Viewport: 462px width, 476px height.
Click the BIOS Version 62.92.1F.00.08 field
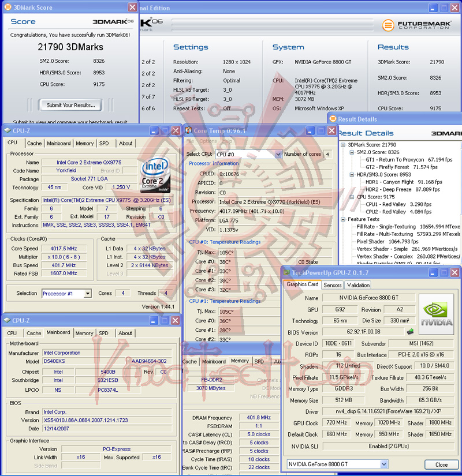pos(363,332)
